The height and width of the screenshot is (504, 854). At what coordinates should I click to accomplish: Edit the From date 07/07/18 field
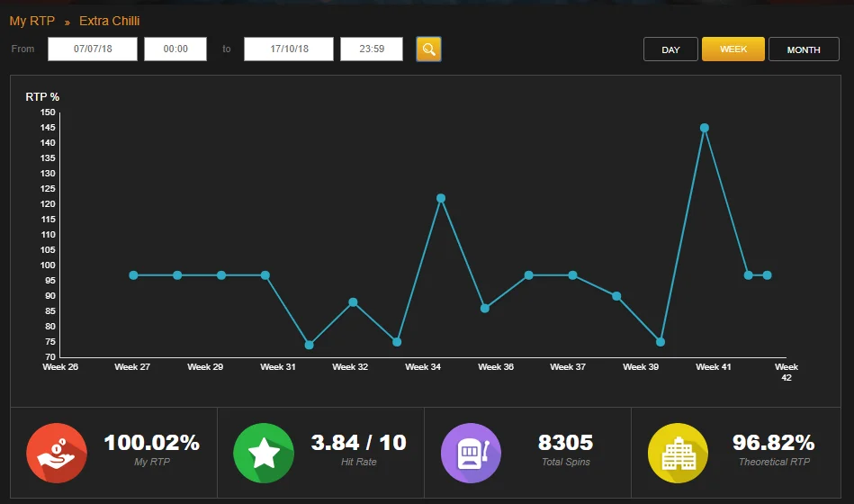(93, 49)
